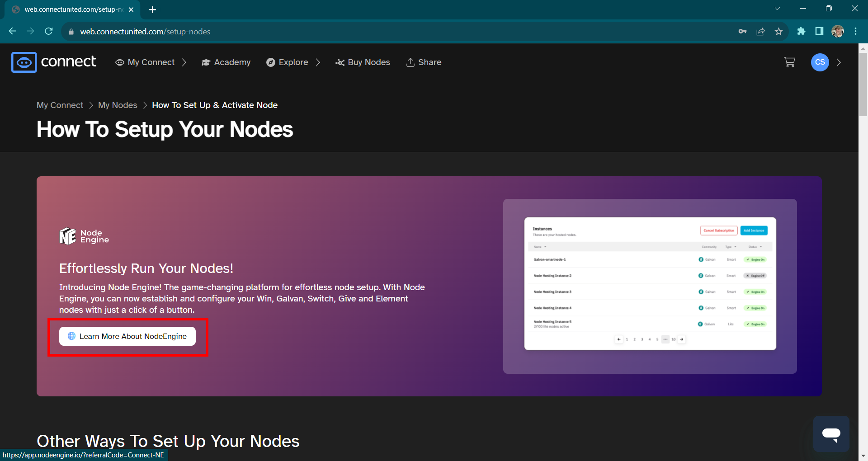868x461 pixels.
Task: Click the Share menu item
Action: click(424, 62)
